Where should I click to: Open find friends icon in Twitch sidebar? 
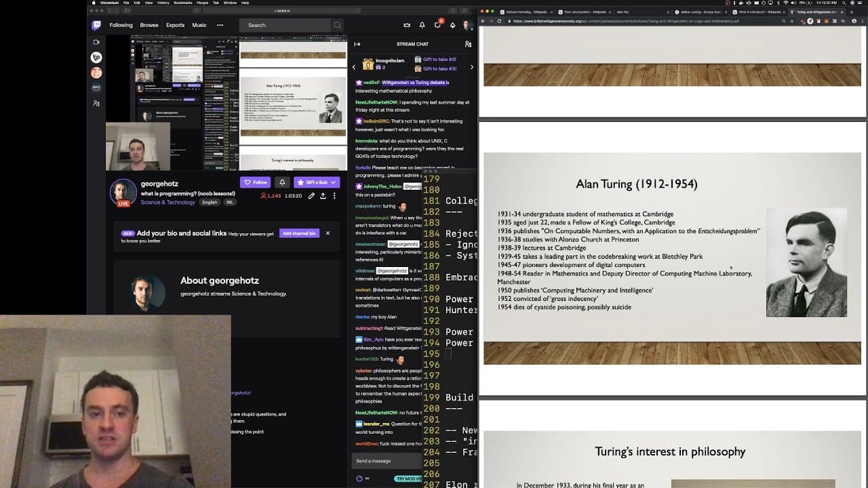pos(96,103)
